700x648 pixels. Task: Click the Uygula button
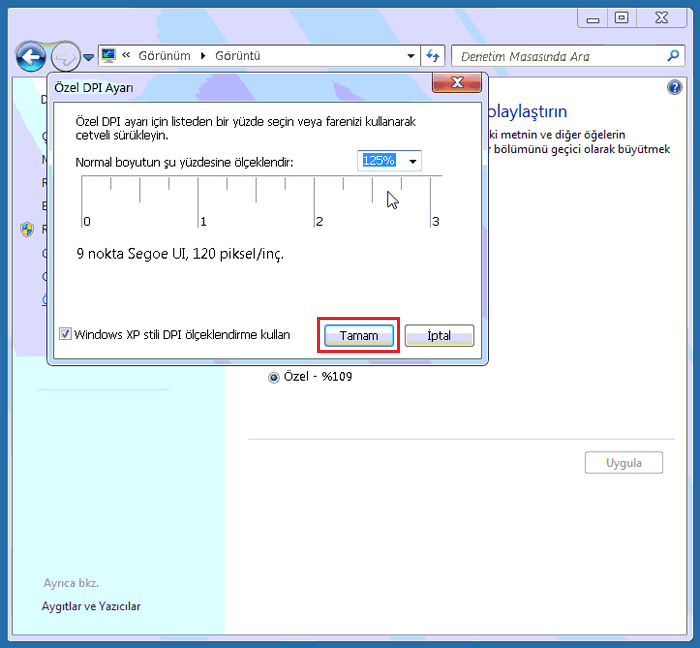624,463
